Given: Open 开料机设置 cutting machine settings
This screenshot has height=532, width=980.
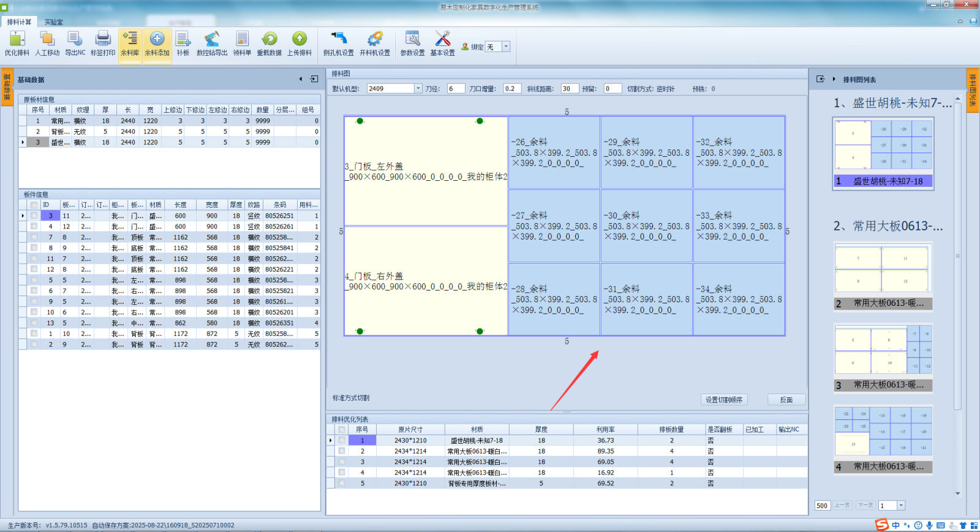Looking at the screenshot, I should pos(375,44).
